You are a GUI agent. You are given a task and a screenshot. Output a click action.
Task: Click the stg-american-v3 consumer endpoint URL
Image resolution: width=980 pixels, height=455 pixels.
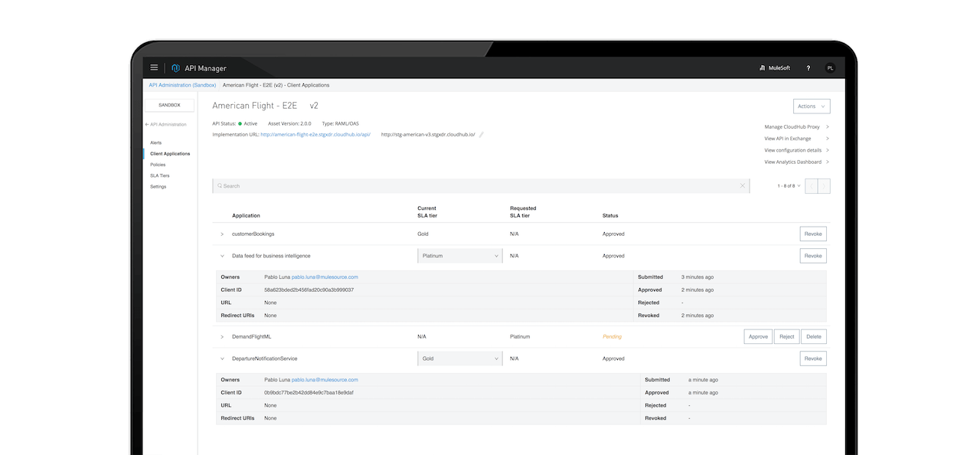point(428,134)
